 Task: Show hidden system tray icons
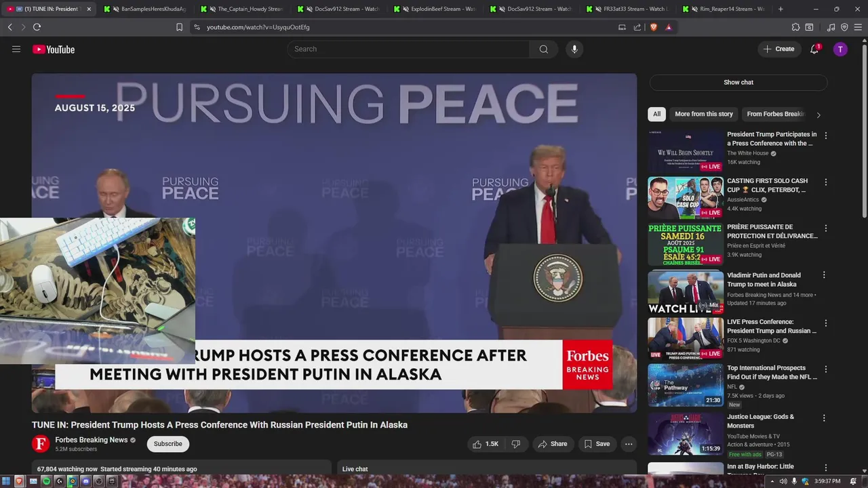[772, 481]
